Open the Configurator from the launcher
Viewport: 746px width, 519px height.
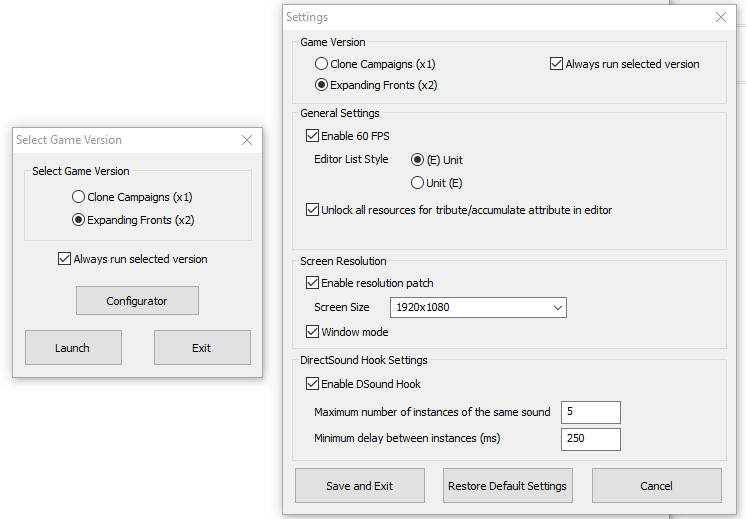137,301
